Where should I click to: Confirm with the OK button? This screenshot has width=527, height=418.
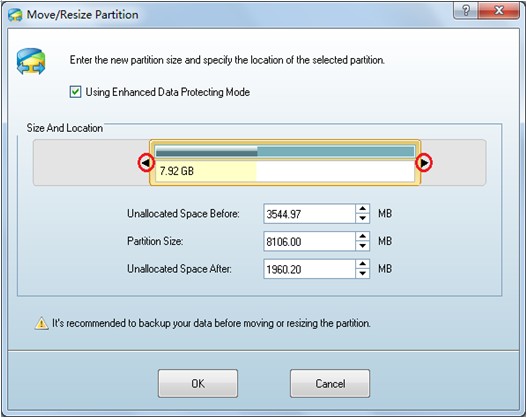pos(198,383)
